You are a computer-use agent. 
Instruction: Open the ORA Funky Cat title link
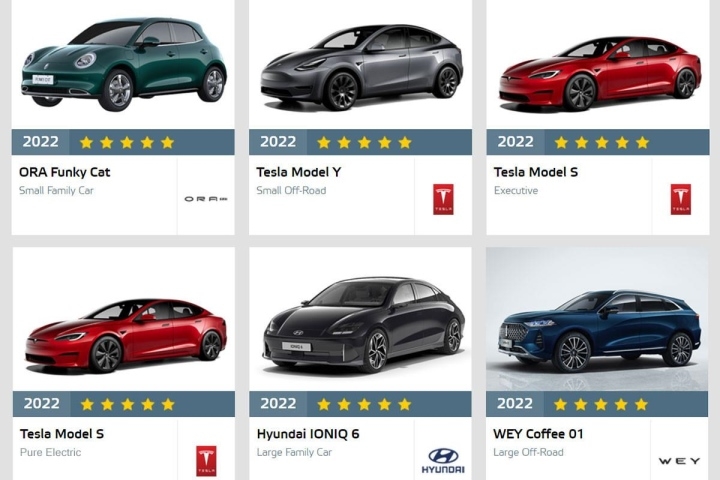(65, 172)
